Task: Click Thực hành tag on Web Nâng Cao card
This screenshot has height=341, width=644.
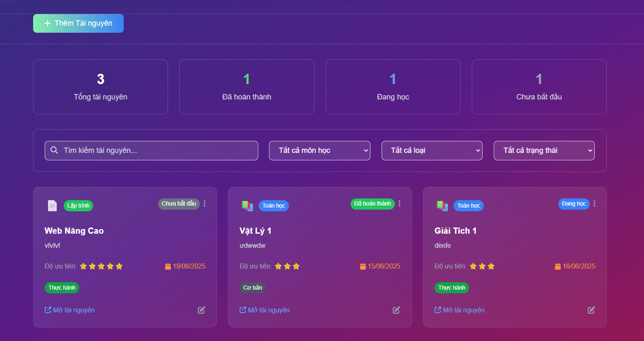Action: [x=62, y=288]
